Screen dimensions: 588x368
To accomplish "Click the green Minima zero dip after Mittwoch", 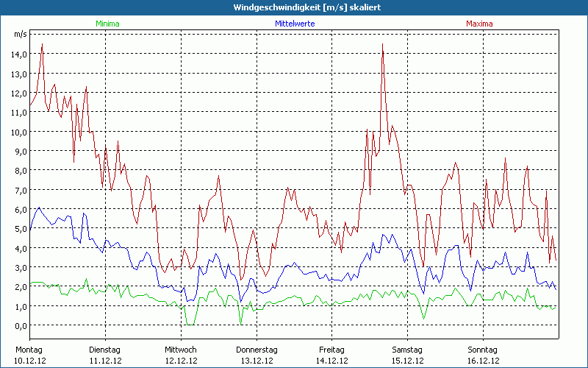I will [190, 325].
